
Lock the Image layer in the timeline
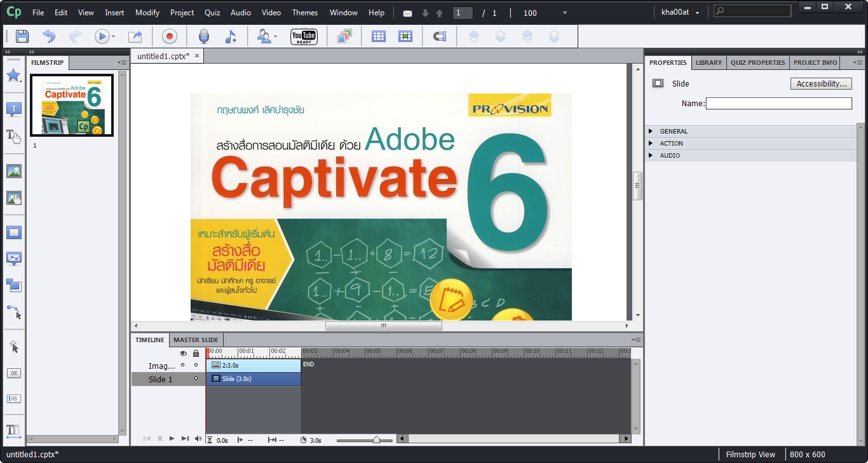[x=196, y=365]
